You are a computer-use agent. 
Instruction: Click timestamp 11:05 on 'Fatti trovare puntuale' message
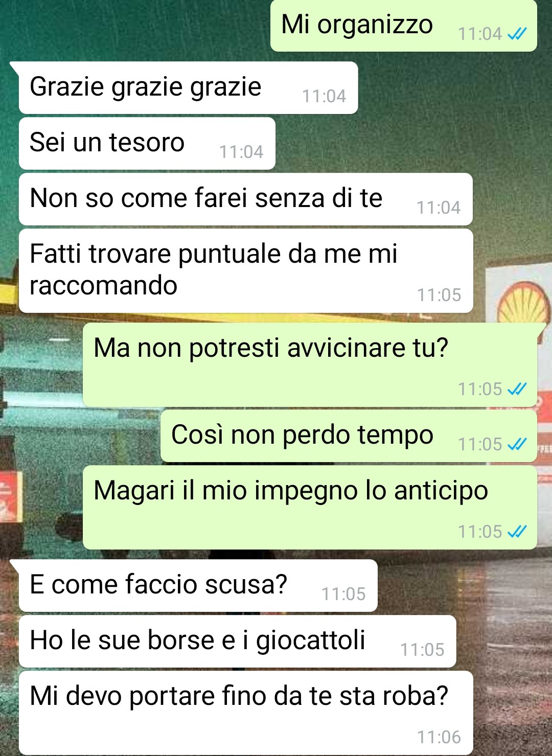click(x=439, y=295)
